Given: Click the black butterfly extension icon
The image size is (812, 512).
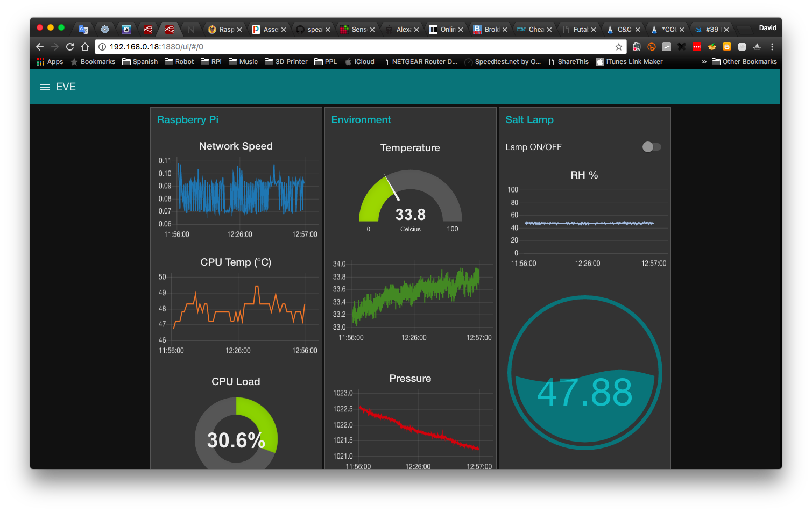Looking at the screenshot, I should point(682,47).
